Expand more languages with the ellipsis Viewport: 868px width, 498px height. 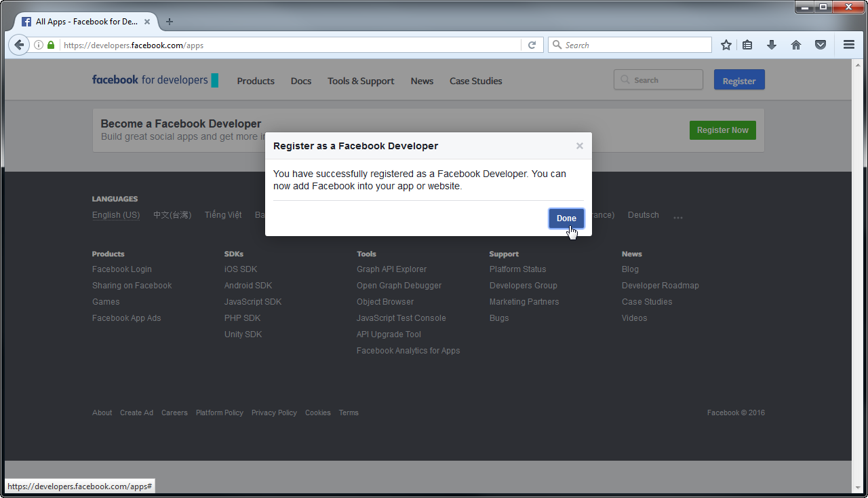pos(678,217)
